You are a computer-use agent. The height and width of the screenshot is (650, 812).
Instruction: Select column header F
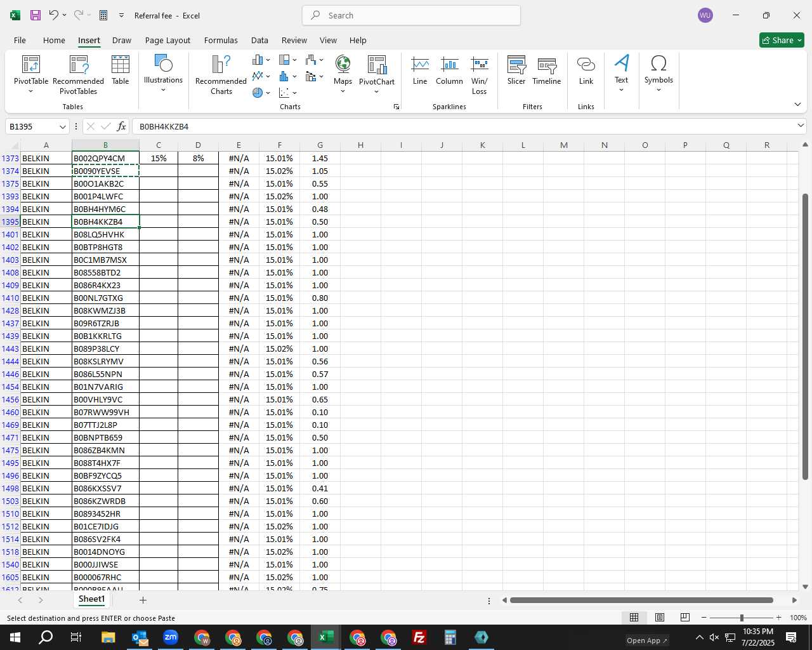[x=279, y=145]
